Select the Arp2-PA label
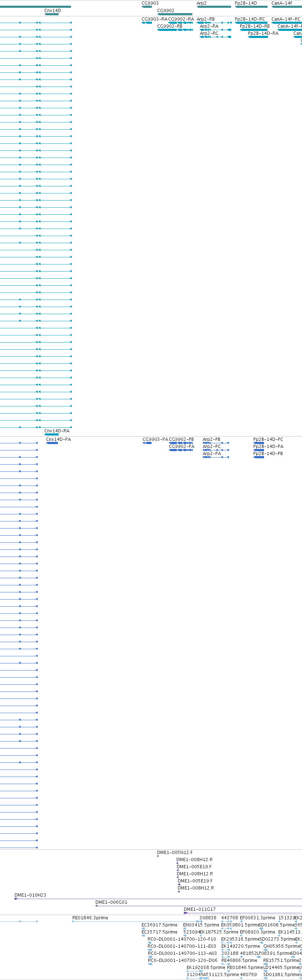This screenshot has height=980, width=302. coord(212,454)
